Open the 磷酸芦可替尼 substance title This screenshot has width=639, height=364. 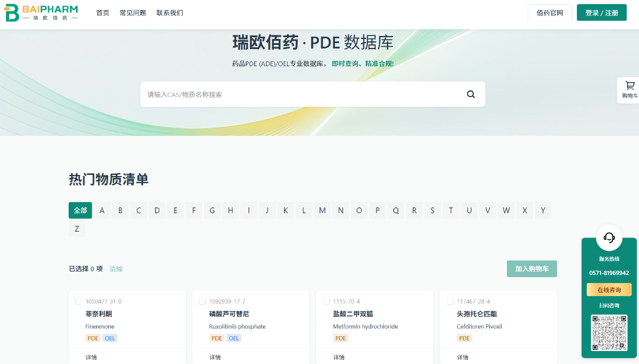coord(229,314)
